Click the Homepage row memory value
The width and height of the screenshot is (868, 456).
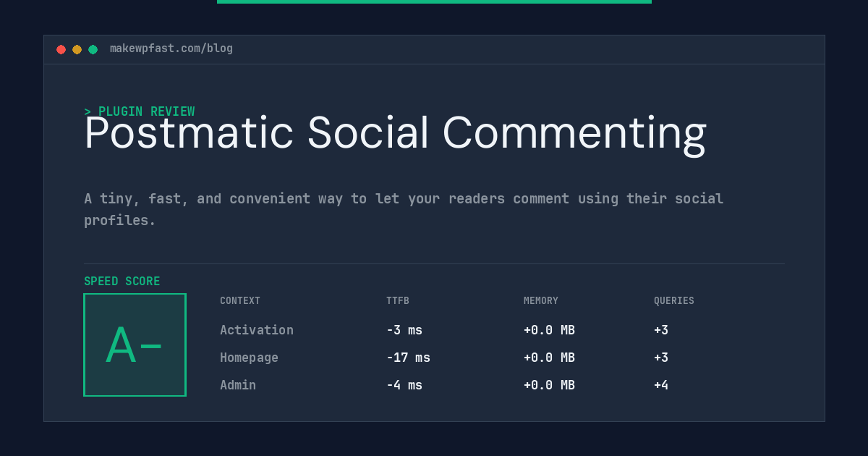point(549,358)
